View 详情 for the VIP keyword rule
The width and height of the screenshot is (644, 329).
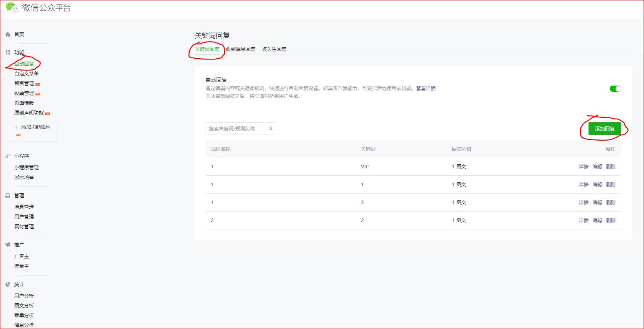coord(584,167)
